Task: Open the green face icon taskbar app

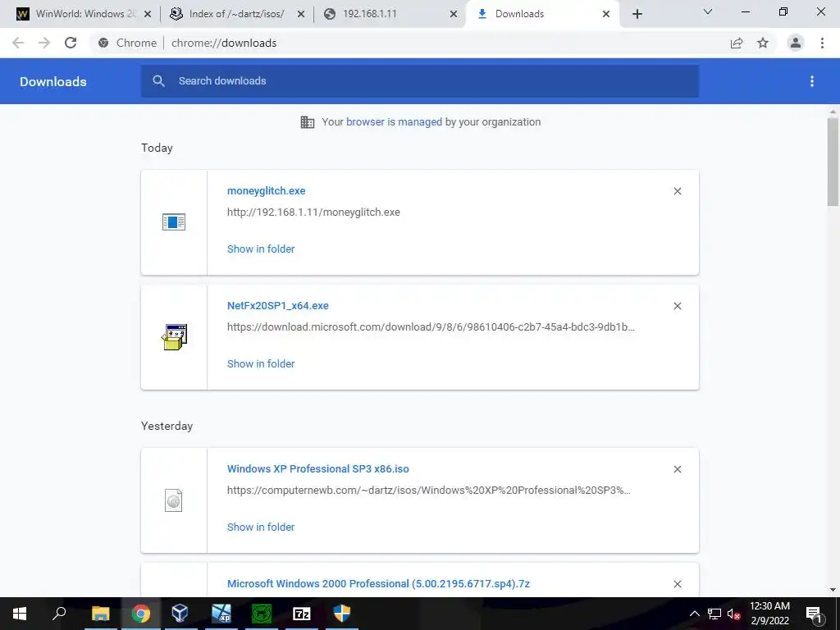Action: (x=262, y=614)
